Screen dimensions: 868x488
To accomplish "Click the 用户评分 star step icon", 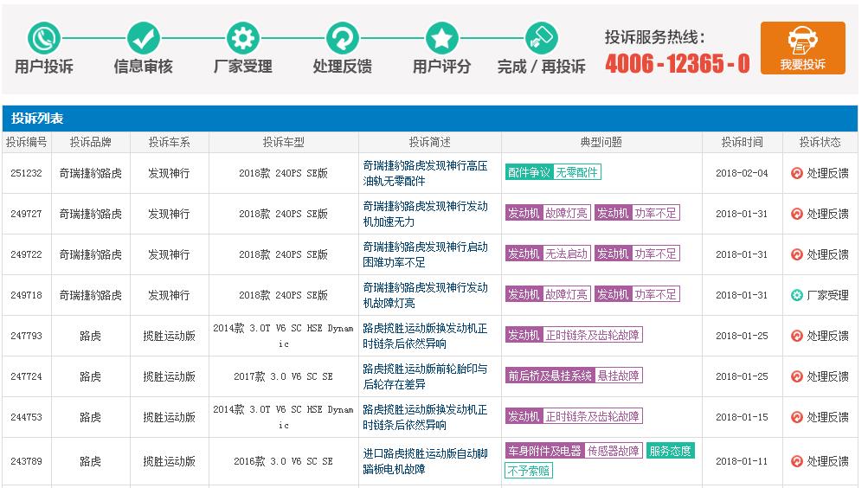I will pyautogui.click(x=441, y=38).
